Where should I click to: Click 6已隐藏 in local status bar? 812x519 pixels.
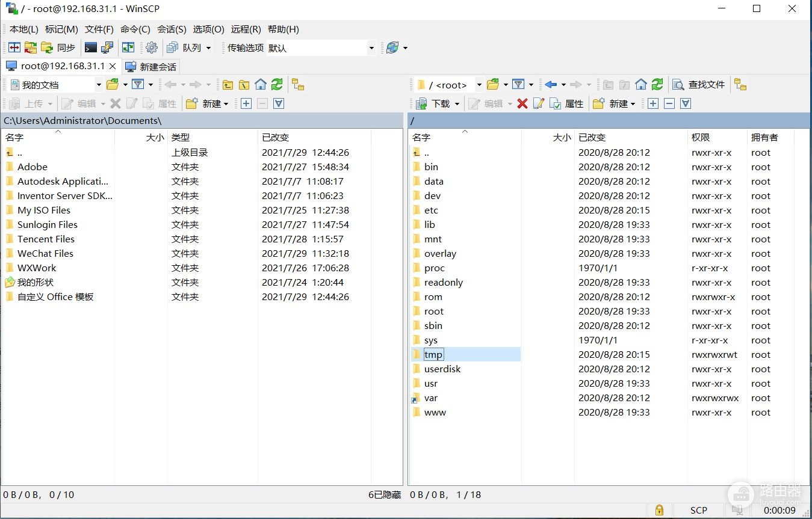click(x=384, y=494)
